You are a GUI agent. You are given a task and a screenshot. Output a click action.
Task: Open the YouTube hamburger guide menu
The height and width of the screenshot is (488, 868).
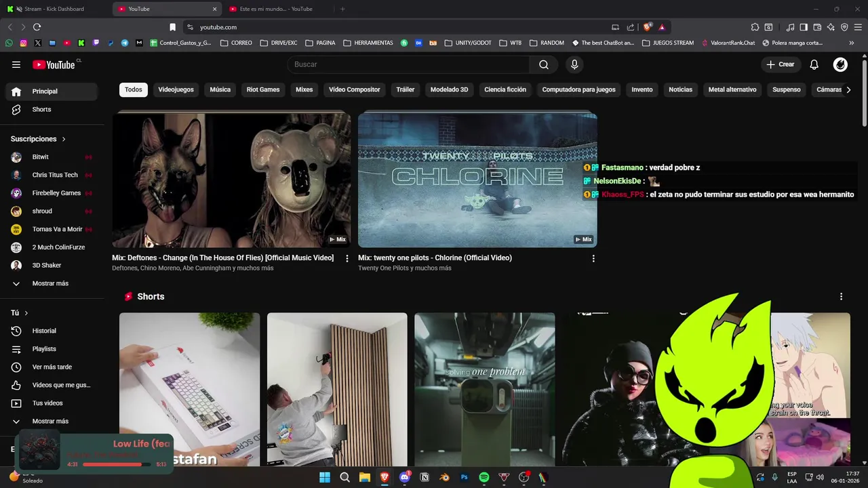coord(16,64)
